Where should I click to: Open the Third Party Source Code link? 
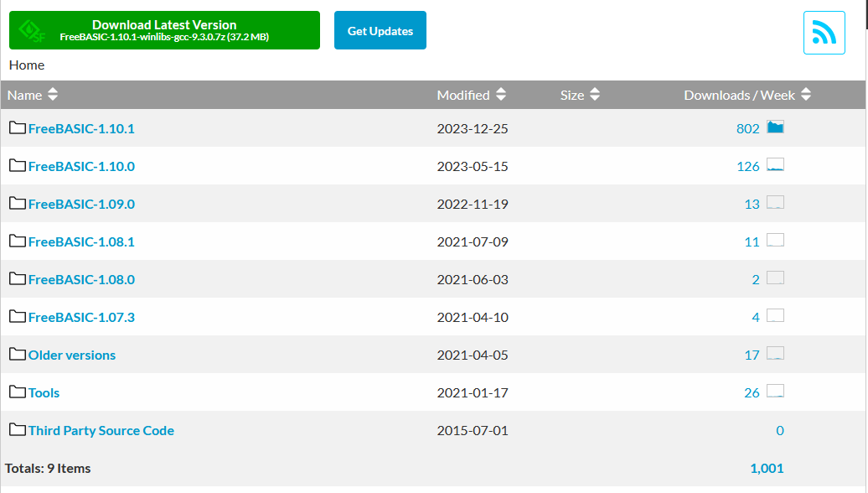[101, 430]
